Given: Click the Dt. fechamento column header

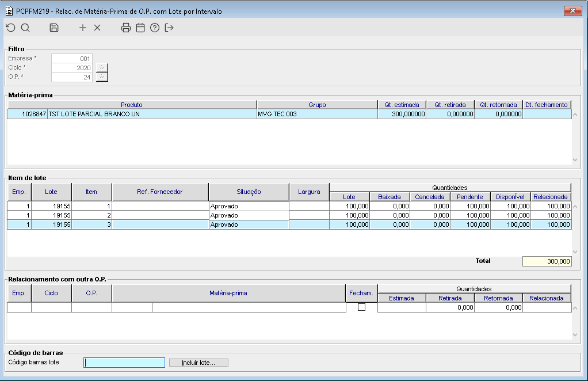Looking at the screenshot, I should tap(547, 105).
